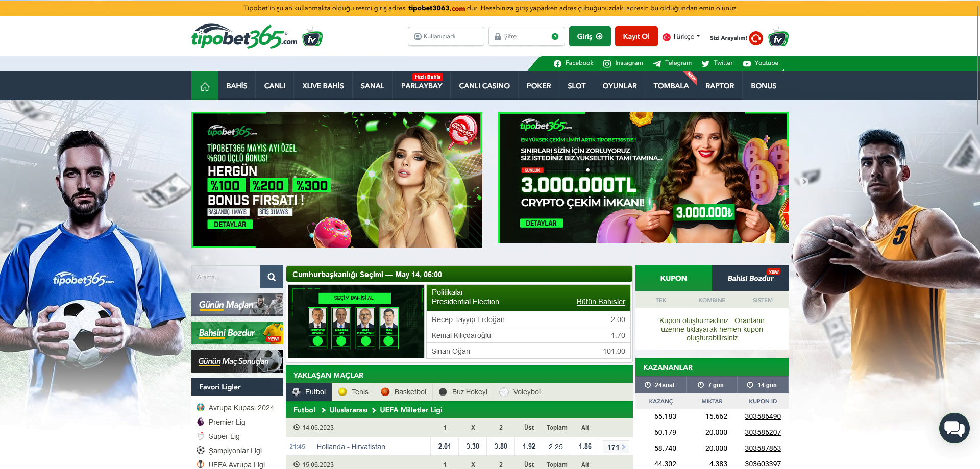
Task: Click Şampiyonlar Ligi league icon
Action: coord(201,450)
